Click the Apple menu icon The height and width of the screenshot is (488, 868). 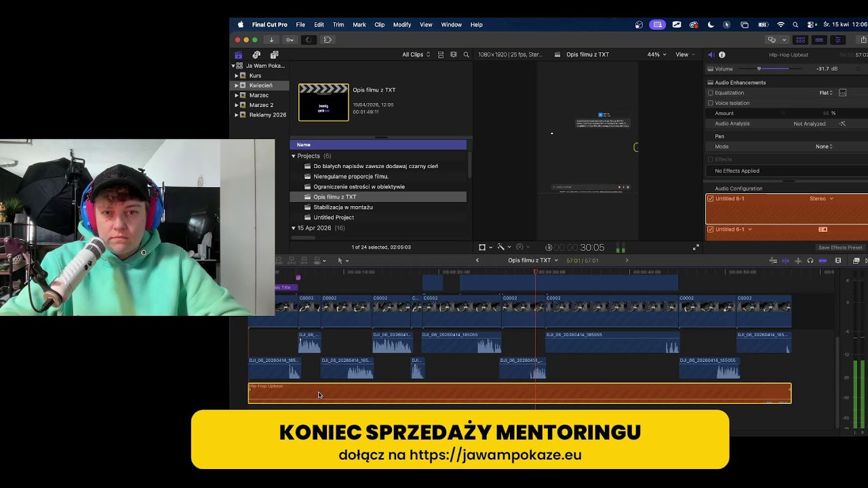tap(240, 25)
